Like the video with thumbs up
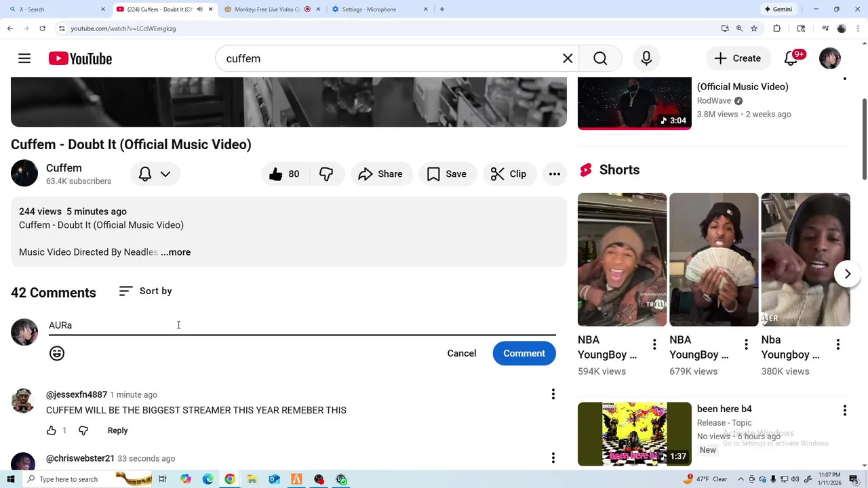 coord(283,174)
